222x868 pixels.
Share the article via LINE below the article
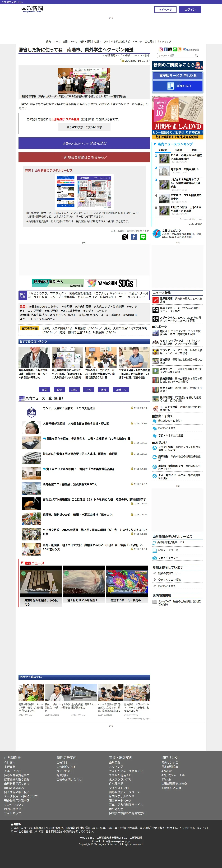point(143,237)
